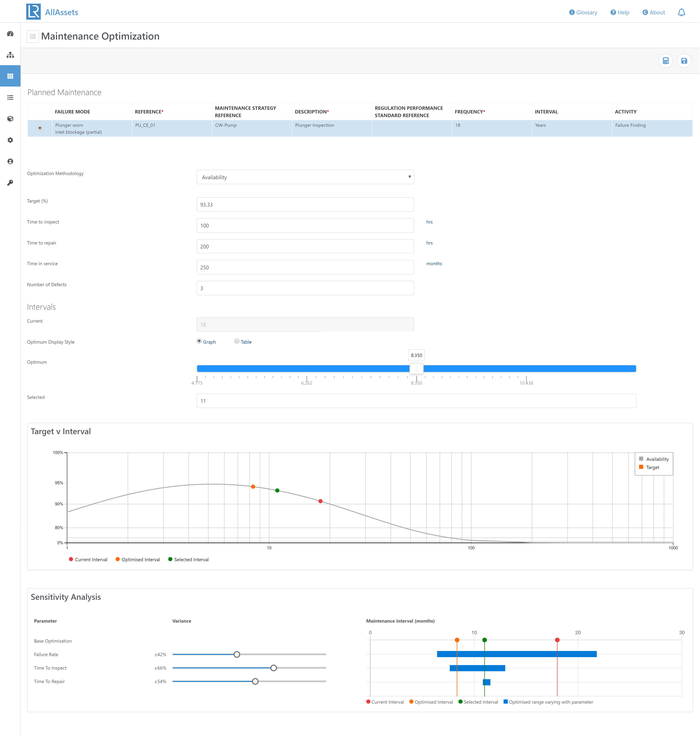
Task: Toggle Optimised range varying with parameter legend
Action: pyautogui.click(x=548, y=702)
